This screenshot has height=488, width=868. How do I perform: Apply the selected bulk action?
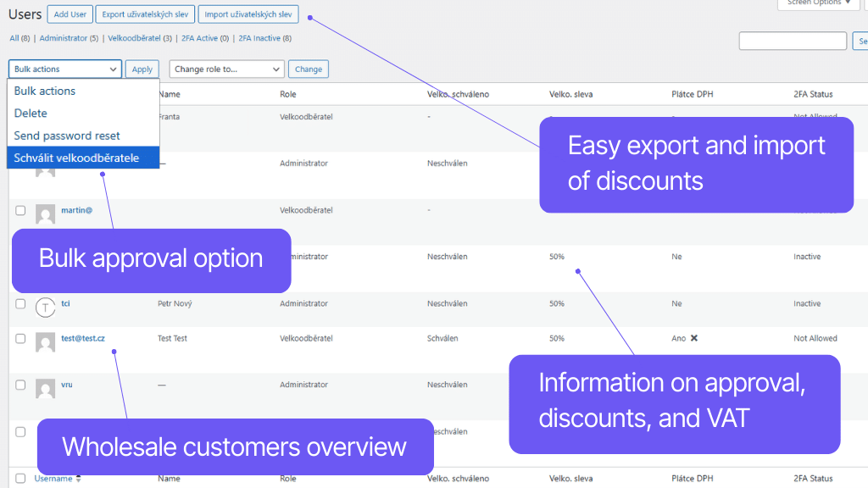coord(142,69)
